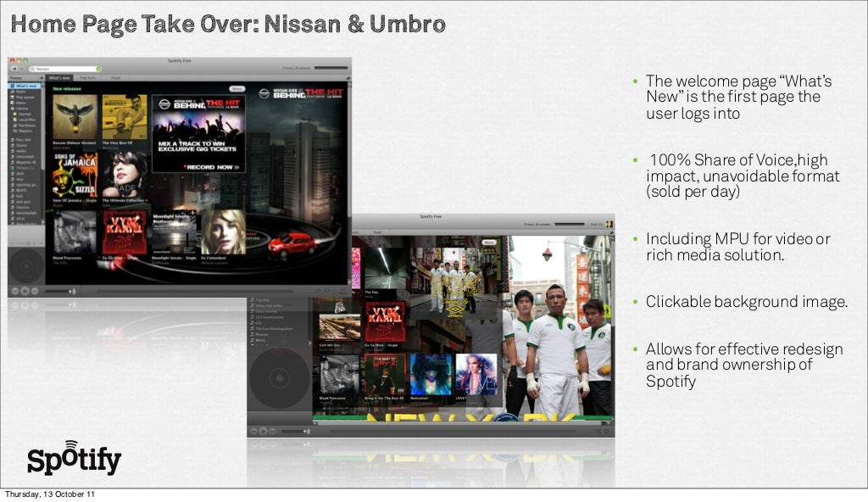Click the More button in the Nissan window
The image size is (868, 502).
tap(237, 89)
